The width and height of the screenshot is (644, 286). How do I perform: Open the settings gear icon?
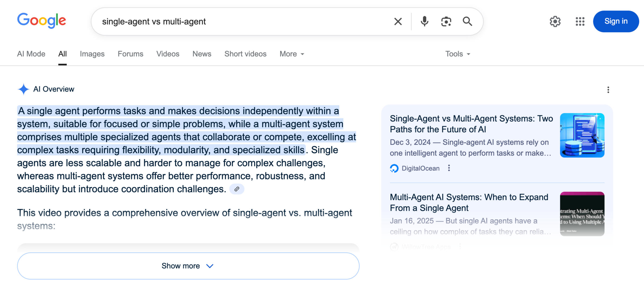(x=555, y=21)
